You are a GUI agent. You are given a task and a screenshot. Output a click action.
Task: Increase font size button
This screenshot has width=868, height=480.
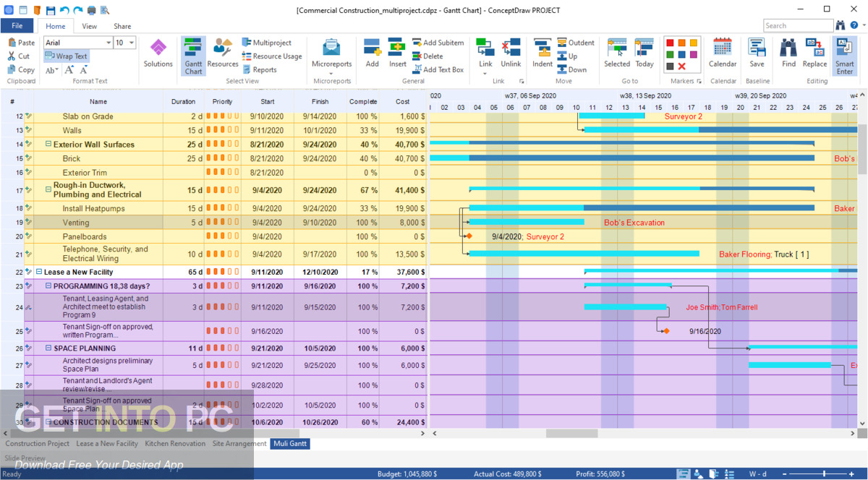[x=69, y=70]
